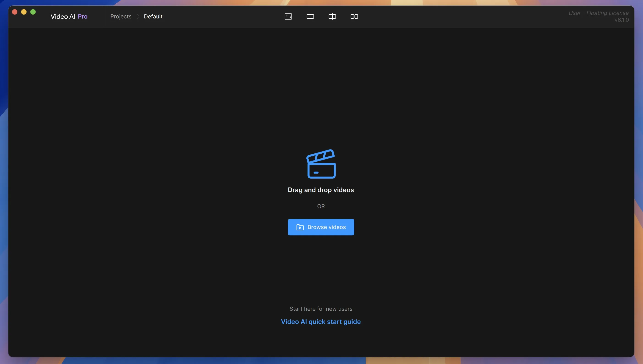Select the side-by-side view layout icon
The height and width of the screenshot is (364, 643).
pos(354,16)
